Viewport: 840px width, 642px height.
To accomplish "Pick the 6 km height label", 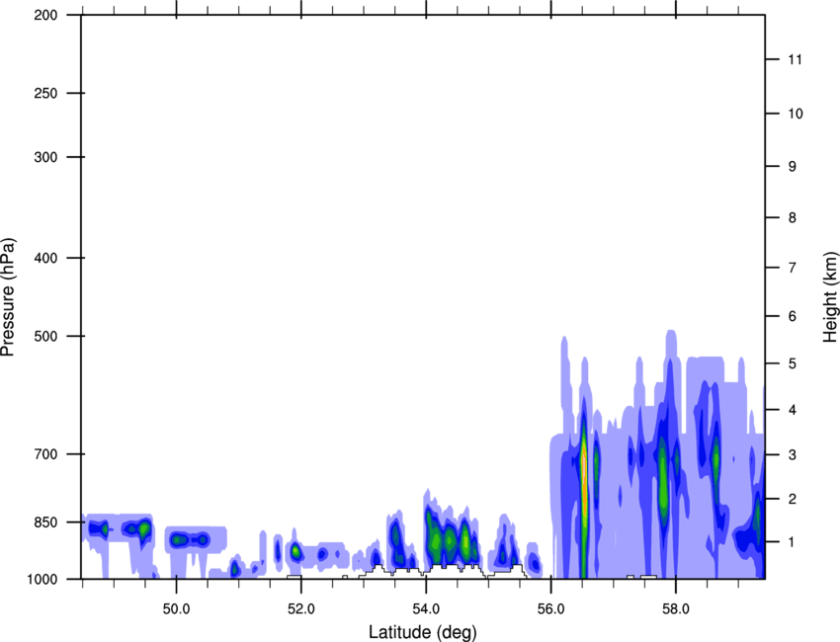I will pyautogui.click(x=792, y=316).
